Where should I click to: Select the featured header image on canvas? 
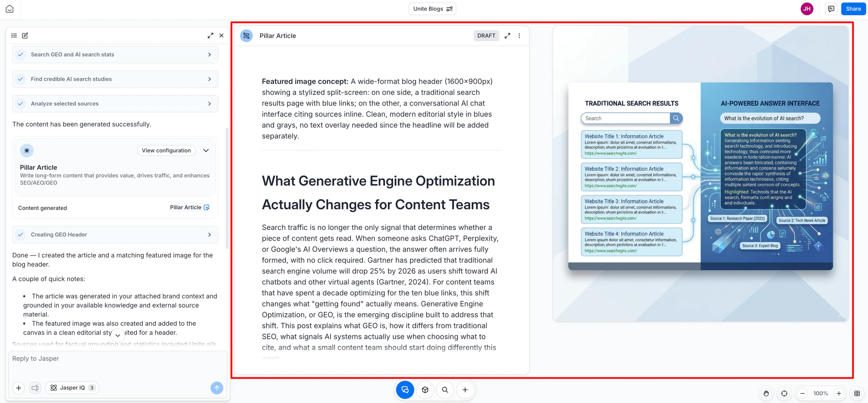[701, 174]
